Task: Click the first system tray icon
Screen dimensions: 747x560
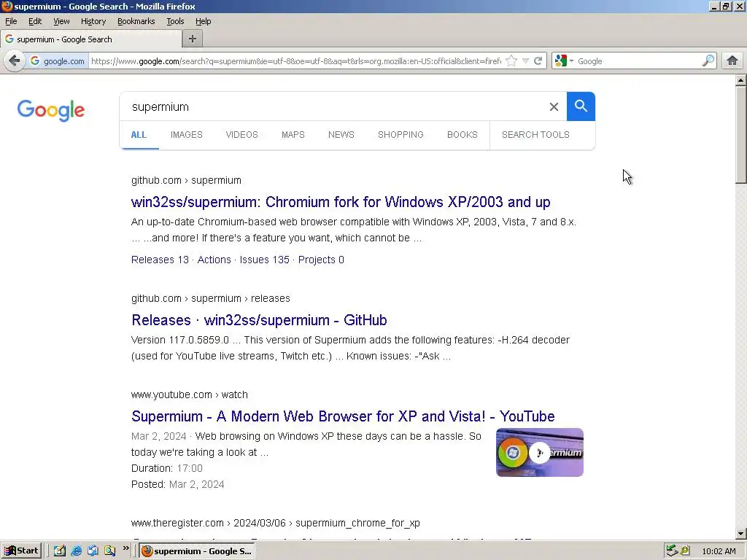Action: [672, 551]
